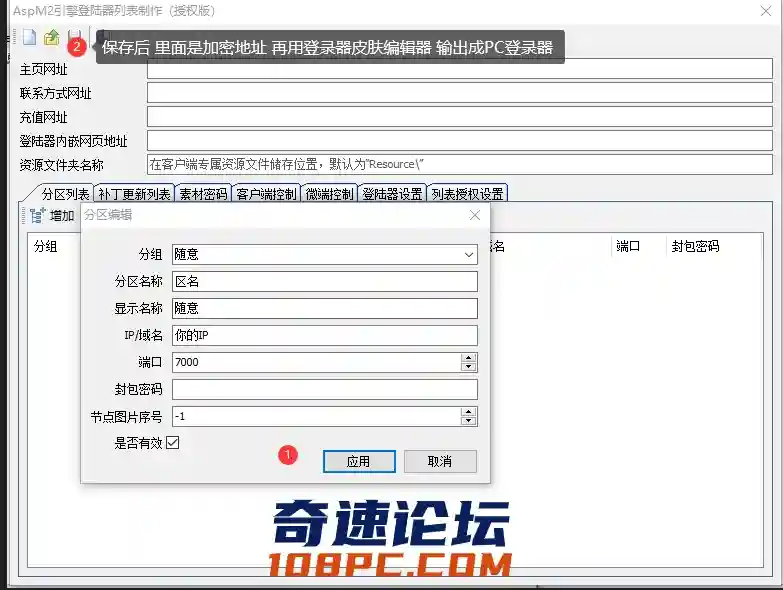The image size is (783, 590).
Task: Close the 分区编辑 dialog
Action: tap(474, 215)
